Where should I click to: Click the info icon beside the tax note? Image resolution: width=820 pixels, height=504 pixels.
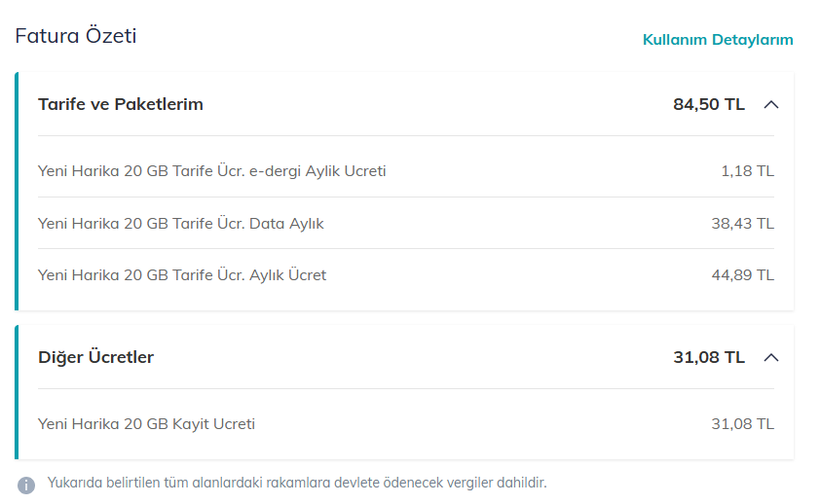pyautogui.click(x=27, y=484)
